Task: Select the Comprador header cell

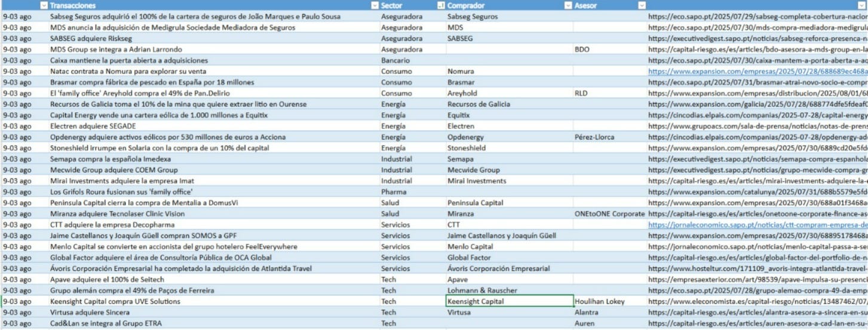Action: tap(510, 5)
